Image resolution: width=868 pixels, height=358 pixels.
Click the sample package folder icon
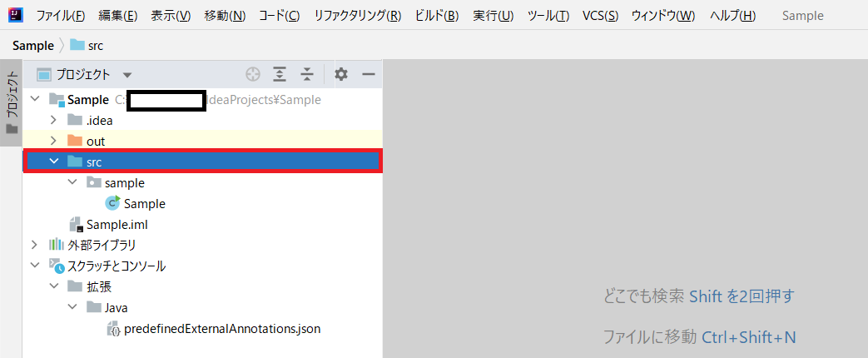(x=93, y=182)
